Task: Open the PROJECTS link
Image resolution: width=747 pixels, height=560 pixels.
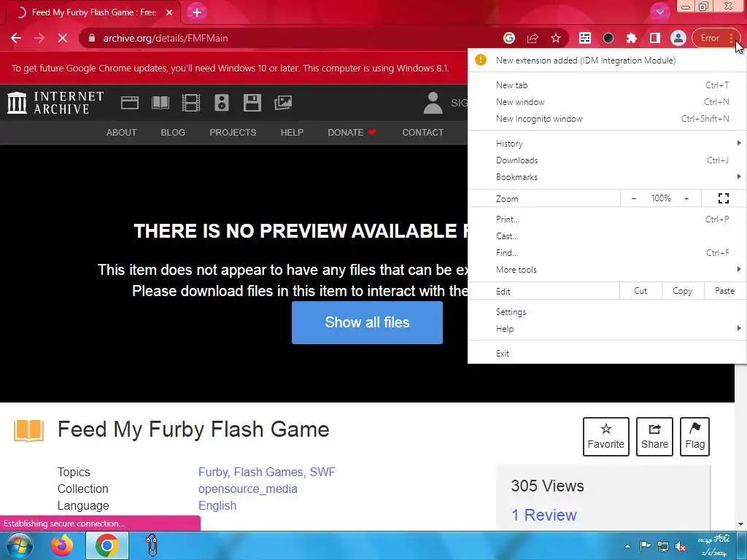Action: [233, 133]
